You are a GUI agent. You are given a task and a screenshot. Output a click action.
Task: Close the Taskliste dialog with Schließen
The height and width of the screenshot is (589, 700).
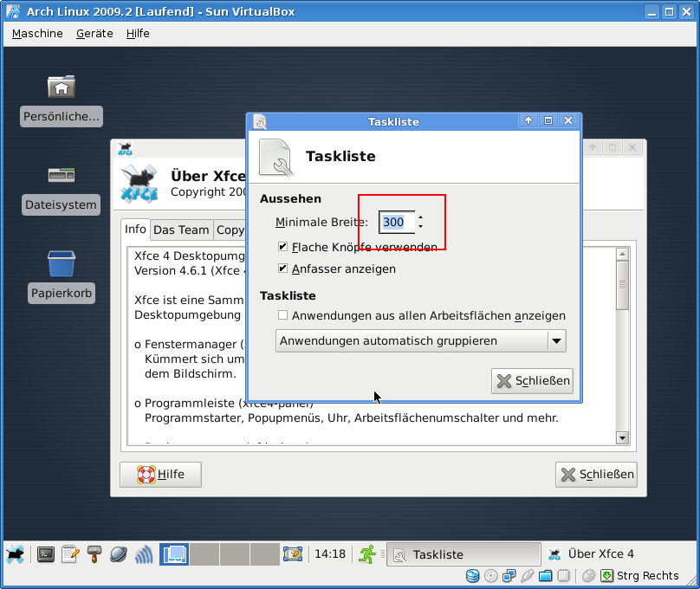point(532,380)
